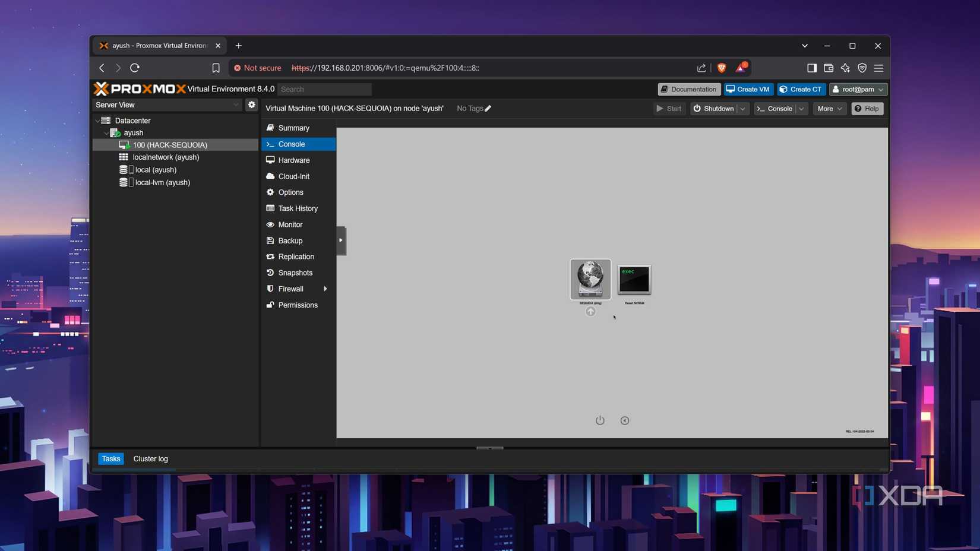Click the Shutdown button
This screenshot has height=551, width=980.
click(713, 109)
